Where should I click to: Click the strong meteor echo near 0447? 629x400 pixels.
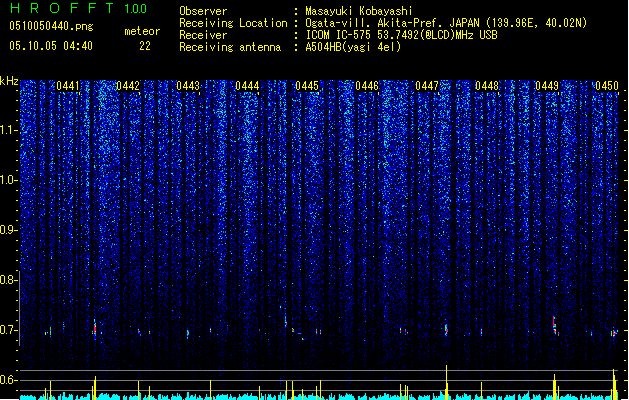pos(446,330)
